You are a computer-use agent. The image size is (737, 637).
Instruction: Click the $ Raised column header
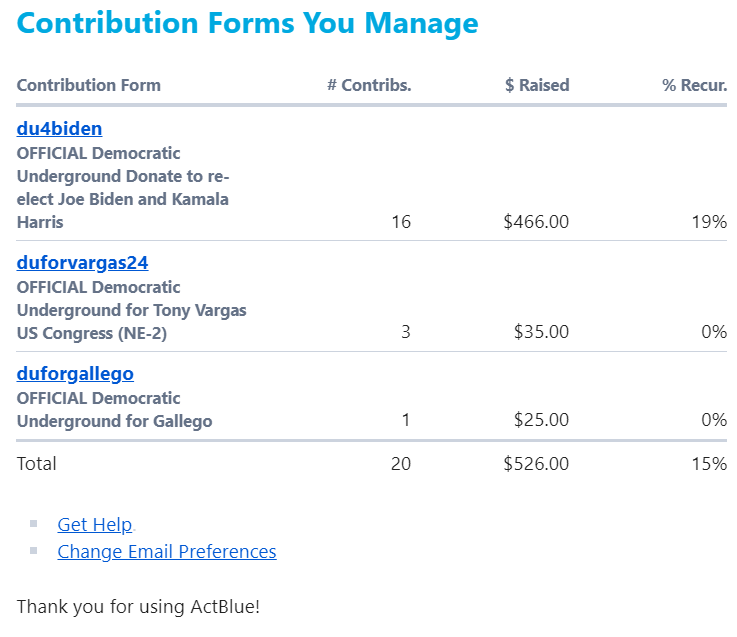pos(537,85)
